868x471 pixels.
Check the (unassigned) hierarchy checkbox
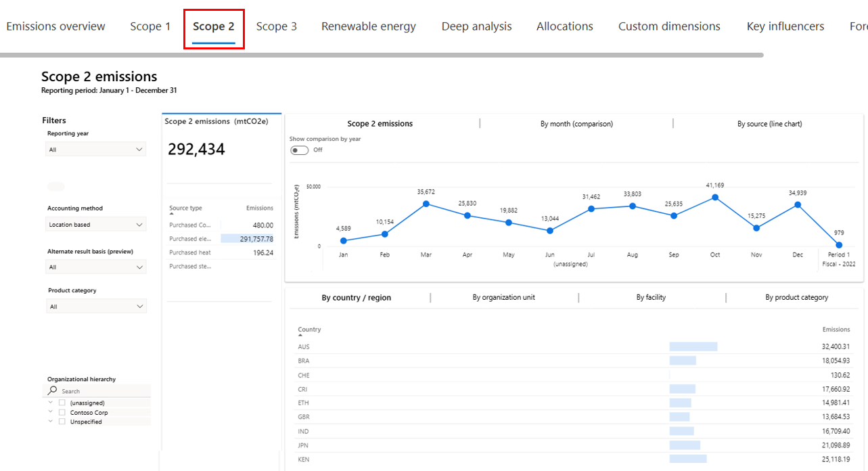pos(62,403)
